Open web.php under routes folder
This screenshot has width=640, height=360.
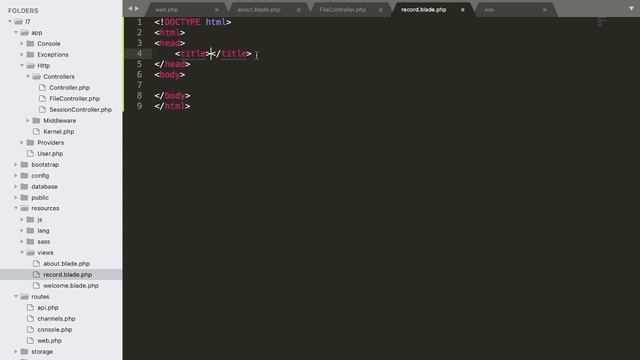point(49,340)
